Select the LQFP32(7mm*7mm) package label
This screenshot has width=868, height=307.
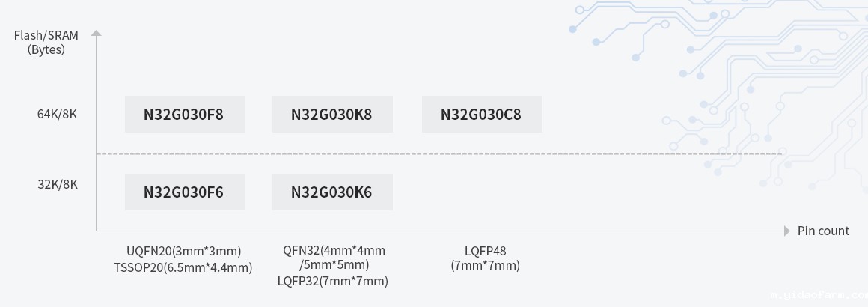point(333,281)
